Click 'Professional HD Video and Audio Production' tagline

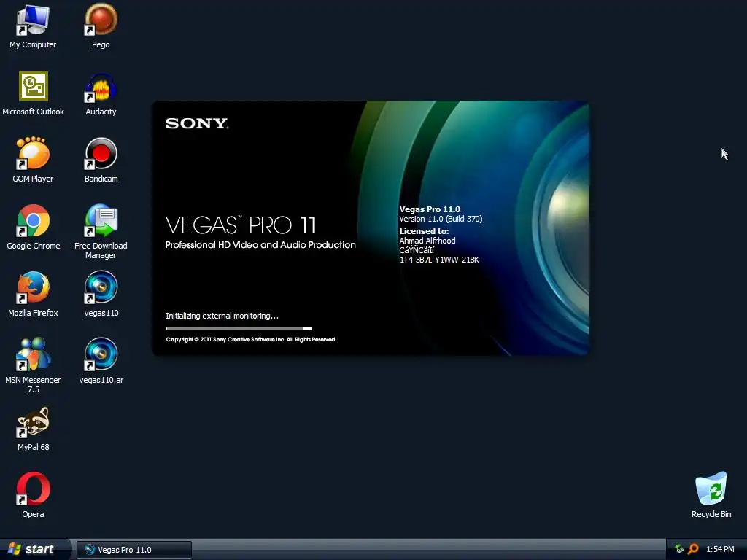[x=260, y=245]
